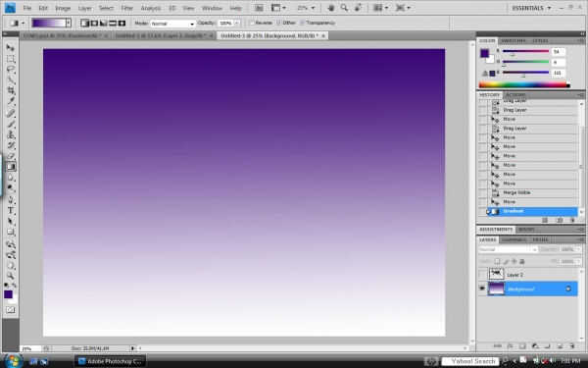Launch Adobe Bridge from the application bar
The image size is (588, 368).
tap(259, 8)
